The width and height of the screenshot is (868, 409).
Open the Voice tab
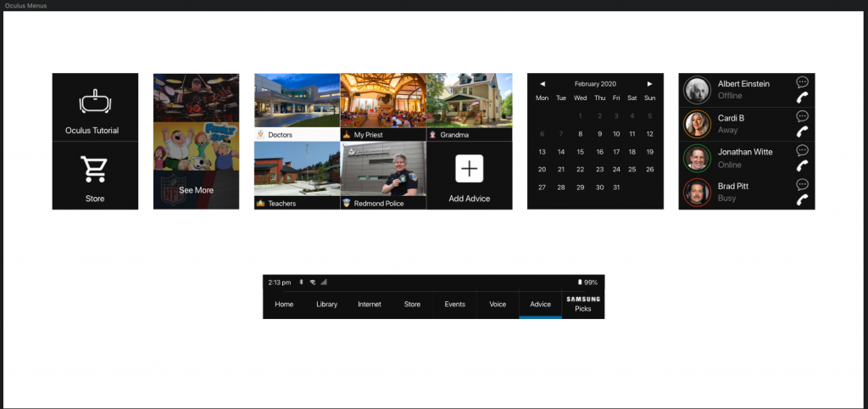[x=498, y=305]
